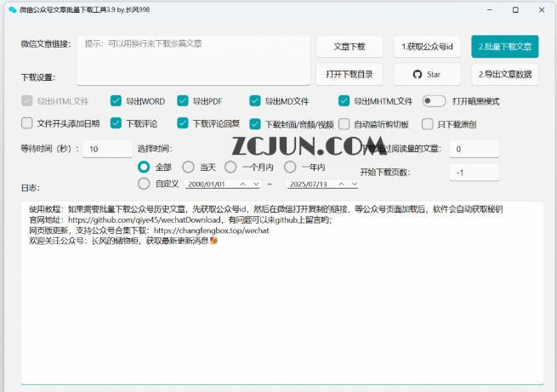Click the 微信文章链接 input box
The width and height of the screenshot is (557, 392).
193,60
